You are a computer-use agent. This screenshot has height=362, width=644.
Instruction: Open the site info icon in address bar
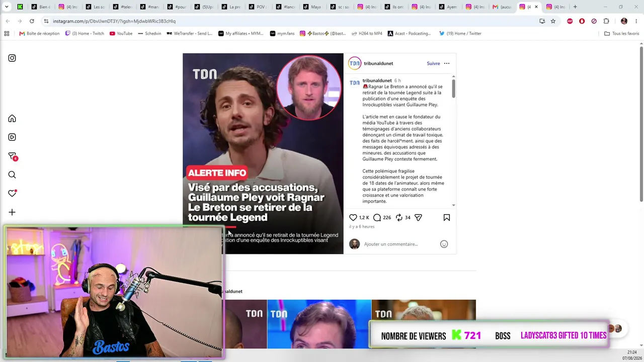(x=46, y=21)
